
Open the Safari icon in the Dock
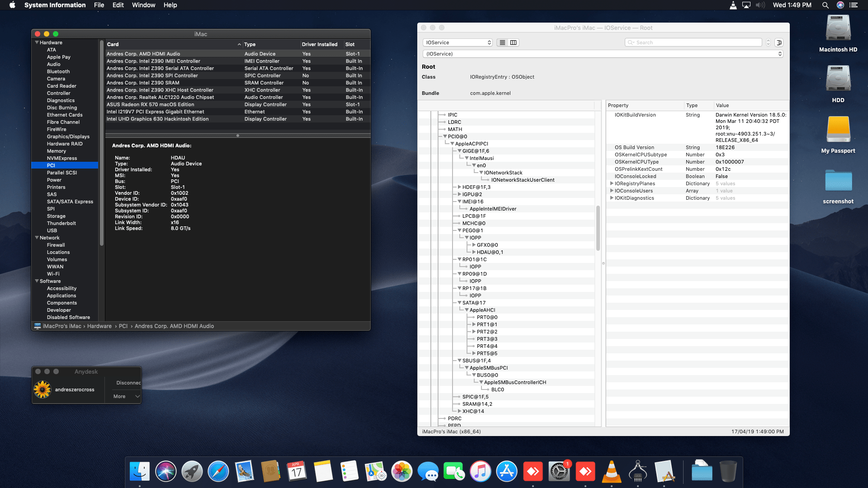pyautogui.click(x=218, y=472)
